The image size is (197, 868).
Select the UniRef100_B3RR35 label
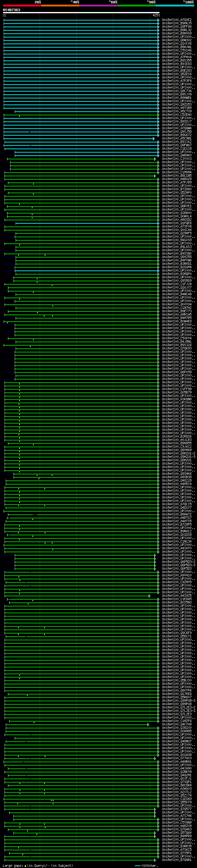[177, 846]
